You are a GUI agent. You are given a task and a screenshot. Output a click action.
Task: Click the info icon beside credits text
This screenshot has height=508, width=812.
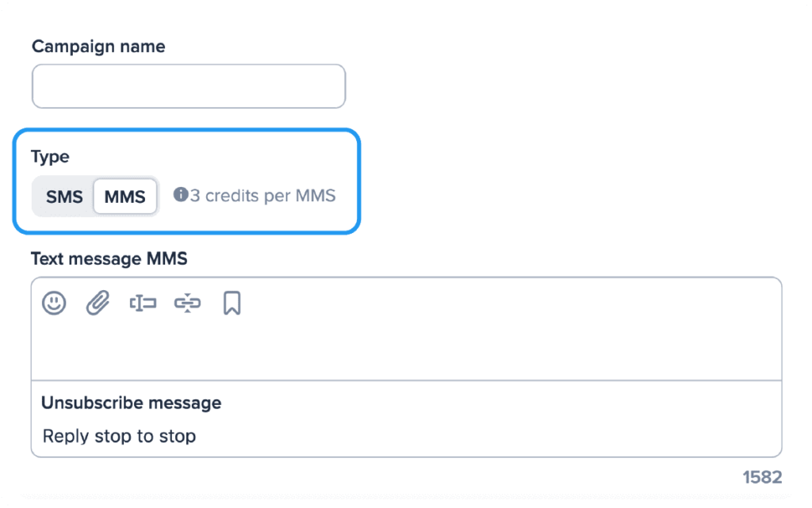(181, 194)
